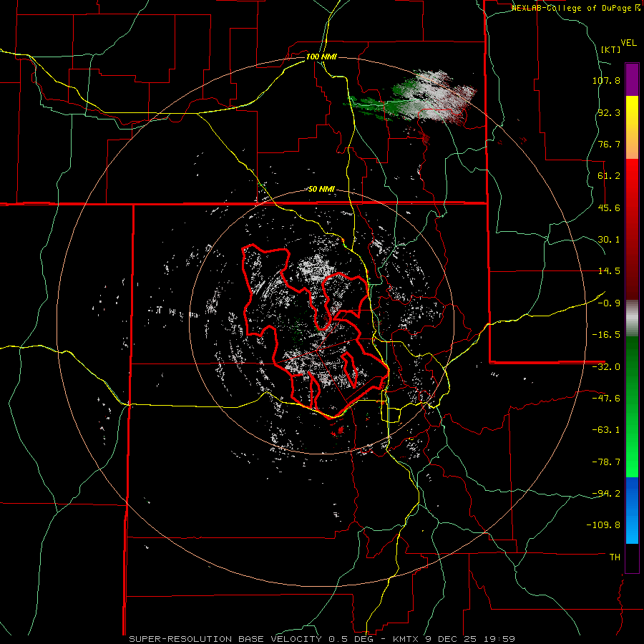This screenshot has height=644, width=644.
Task: Click the 100 NMI range ring label
Action: (321, 57)
